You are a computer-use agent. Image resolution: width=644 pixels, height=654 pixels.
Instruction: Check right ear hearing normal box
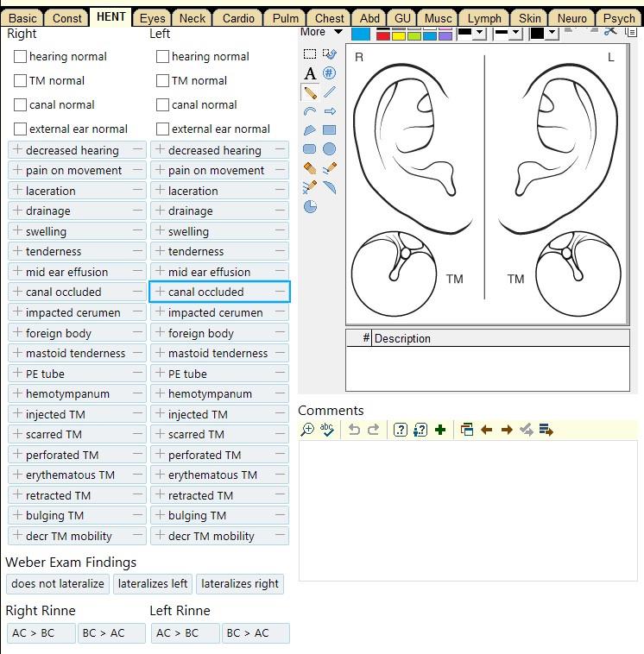pyautogui.click(x=21, y=57)
